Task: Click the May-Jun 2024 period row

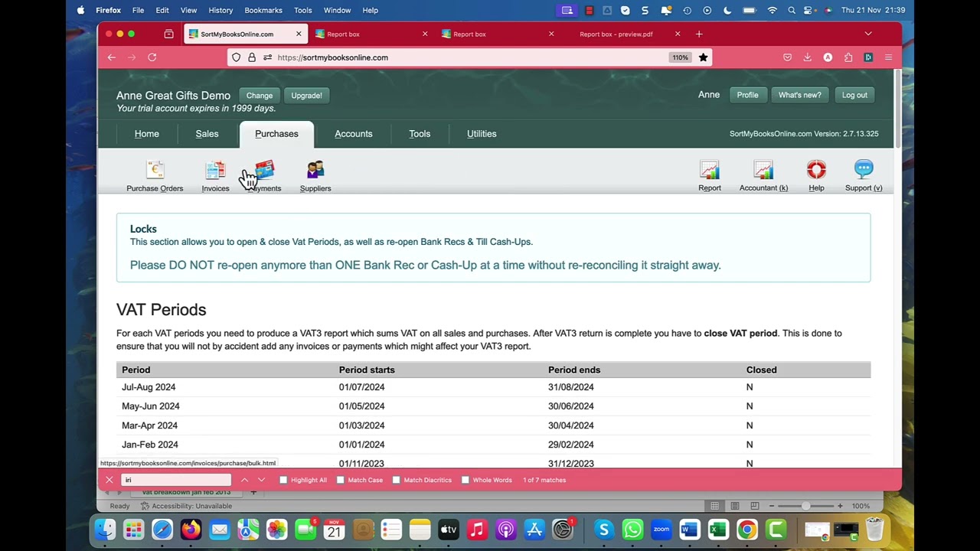Action: (493, 406)
